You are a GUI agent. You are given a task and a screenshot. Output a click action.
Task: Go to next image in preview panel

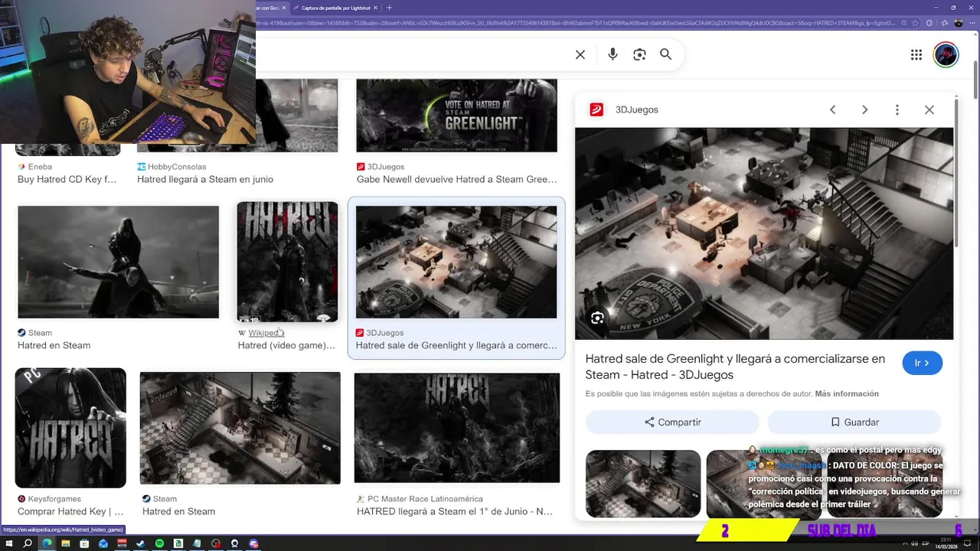(865, 109)
